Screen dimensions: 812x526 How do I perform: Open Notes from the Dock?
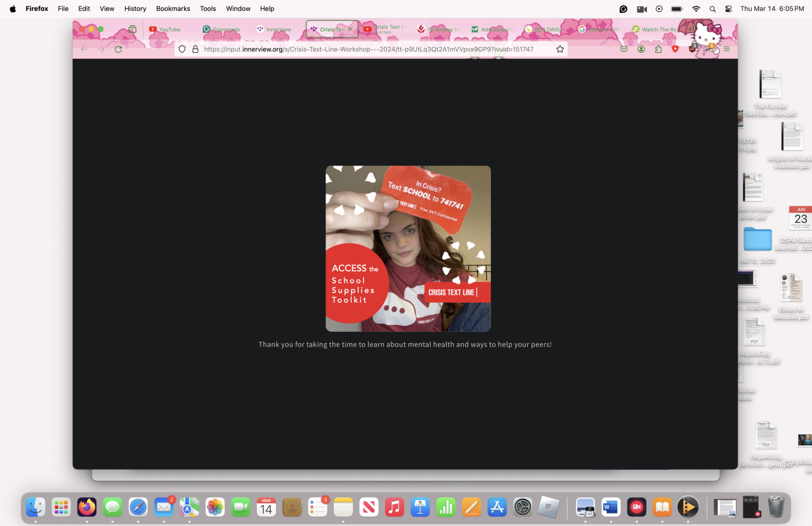pyautogui.click(x=343, y=507)
